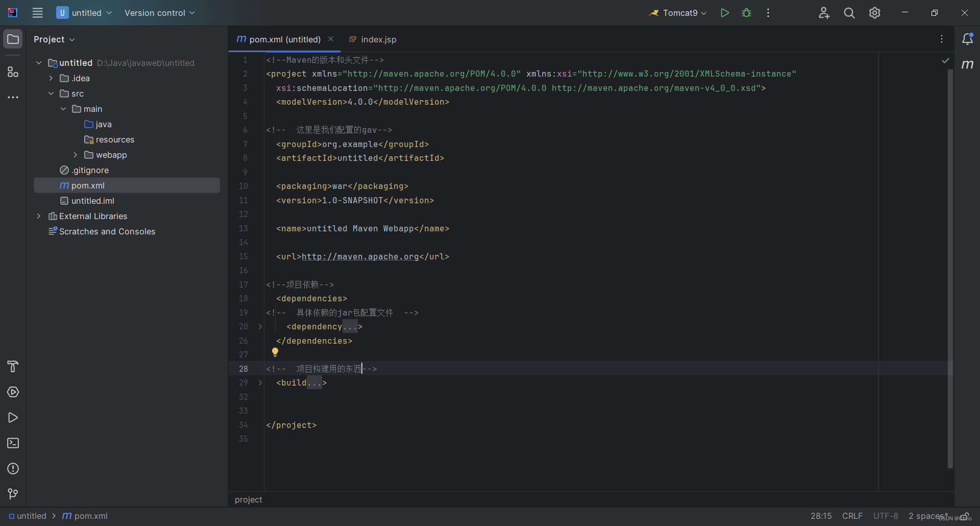Screen dimensions: 980x526
Task: Open the Terminal tool window
Action: 13,443
